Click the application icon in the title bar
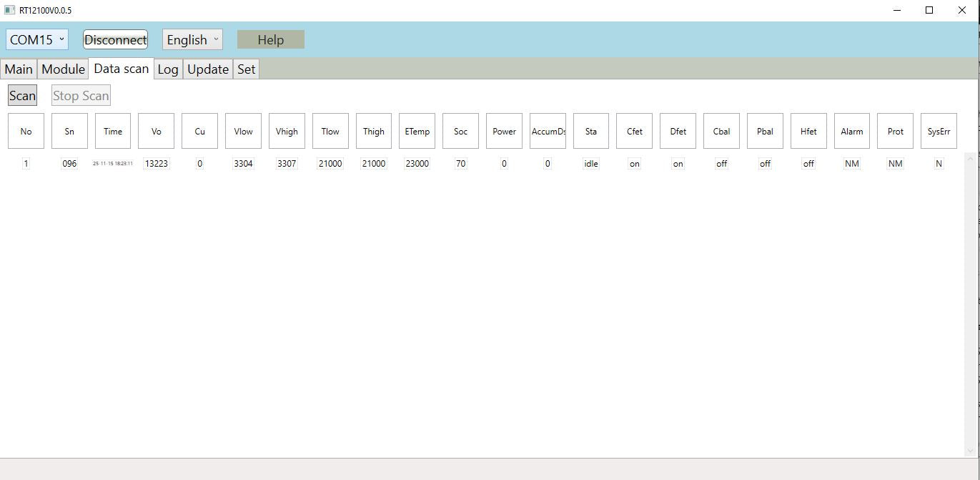This screenshot has height=480, width=980. (x=9, y=10)
